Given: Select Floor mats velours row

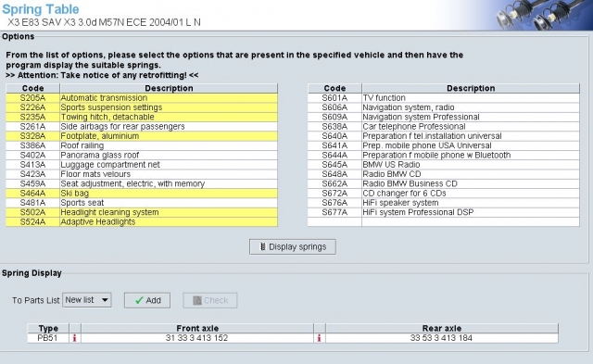Looking at the screenshot, I should coord(142,174).
